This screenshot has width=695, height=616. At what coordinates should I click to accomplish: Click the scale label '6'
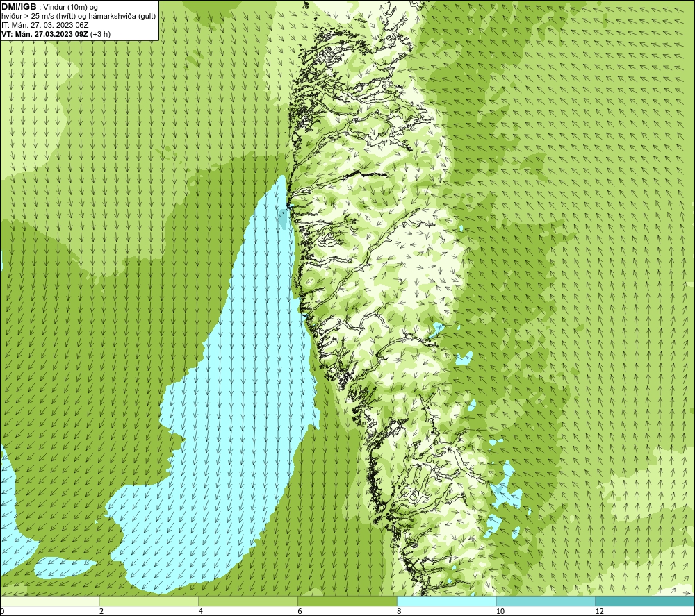[x=300, y=612]
